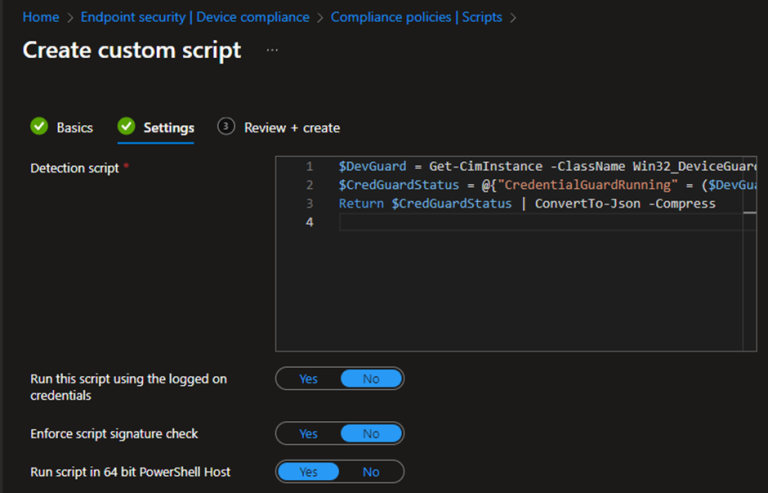768x493 pixels.
Task: Click line number 3 in the editor gutter
Action: (309, 204)
